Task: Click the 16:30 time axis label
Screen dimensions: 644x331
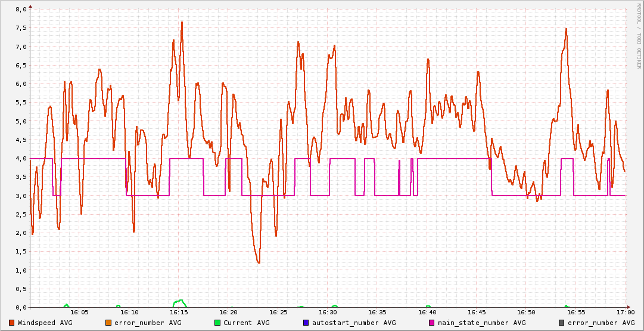Action: coord(328,312)
